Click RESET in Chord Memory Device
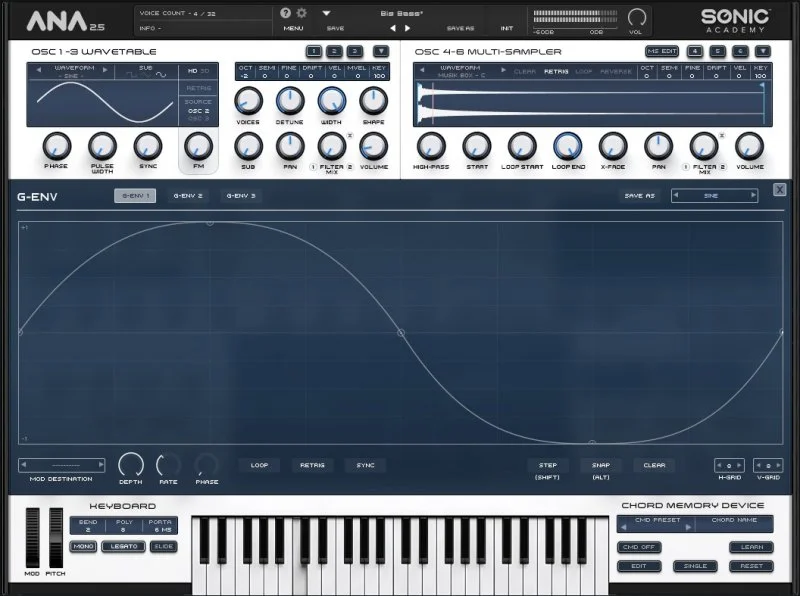This screenshot has width=800, height=596. [x=752, y=566]
